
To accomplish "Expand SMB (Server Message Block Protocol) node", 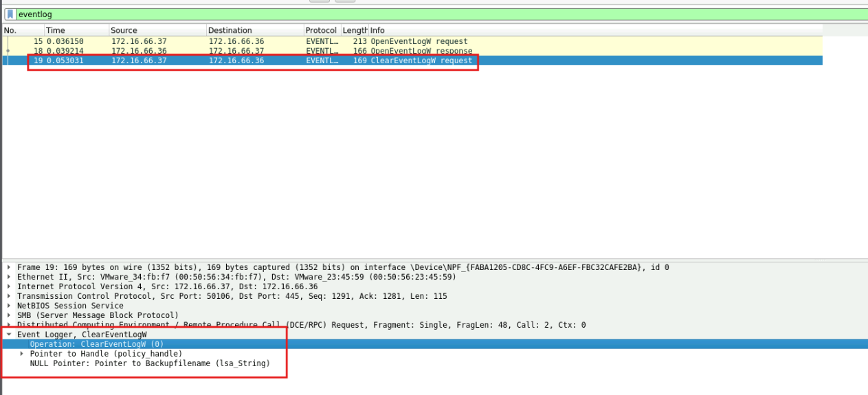I will 10,315.
